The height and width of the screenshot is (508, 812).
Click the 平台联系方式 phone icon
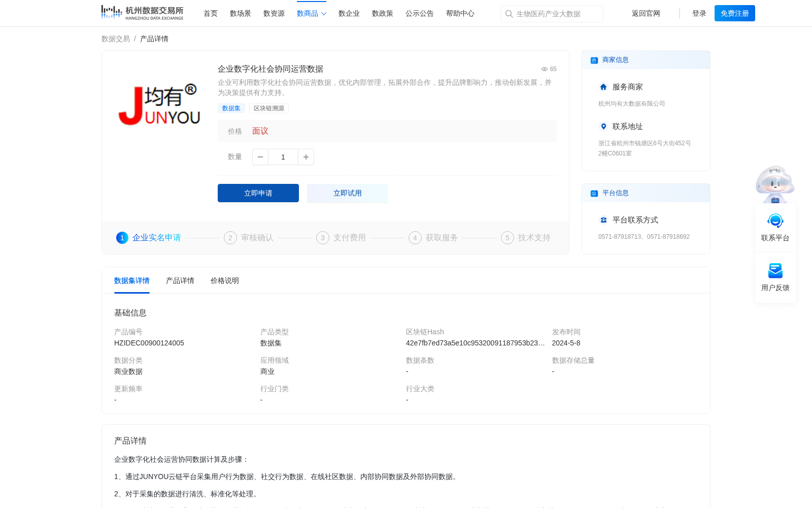pos(603,220)
